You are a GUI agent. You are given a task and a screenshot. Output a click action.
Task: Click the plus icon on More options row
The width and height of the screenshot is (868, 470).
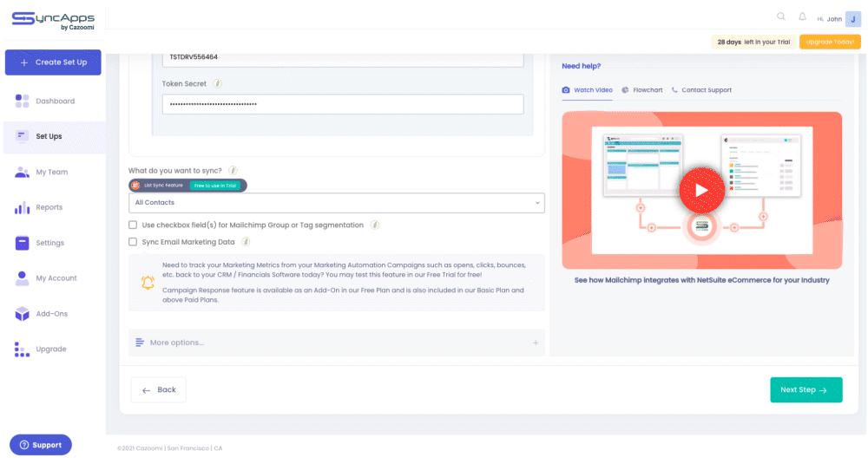tap(536, 343)
